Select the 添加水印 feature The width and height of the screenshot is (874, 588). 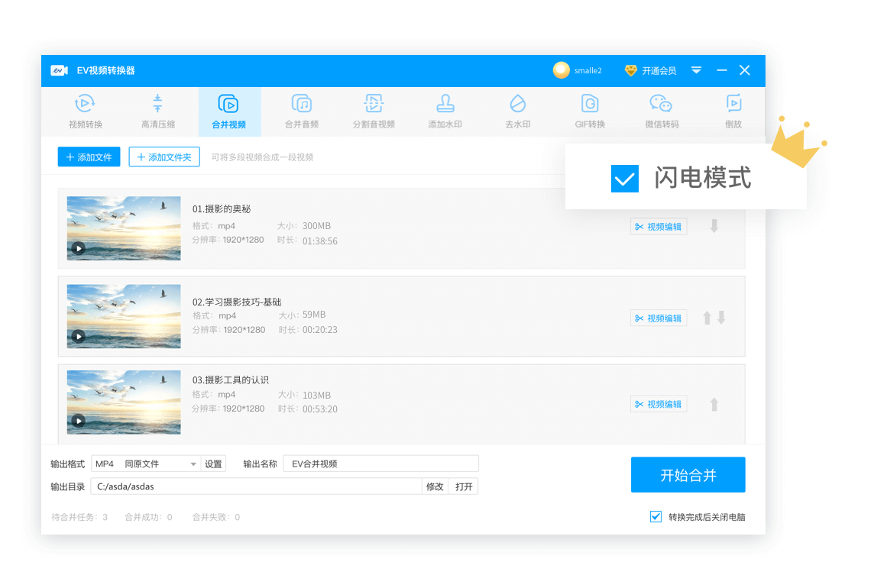coord(445,111)
